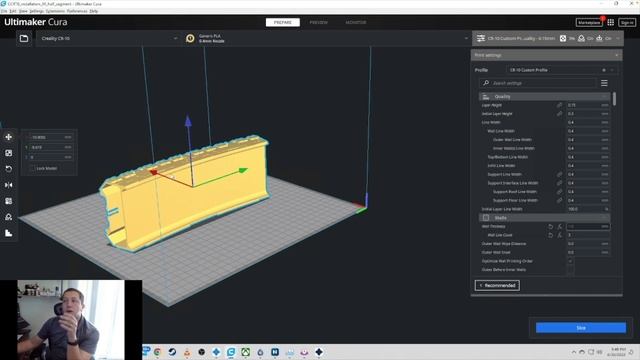Open the Marketplace button
640x360 pixels.
(x=589, y=22)
